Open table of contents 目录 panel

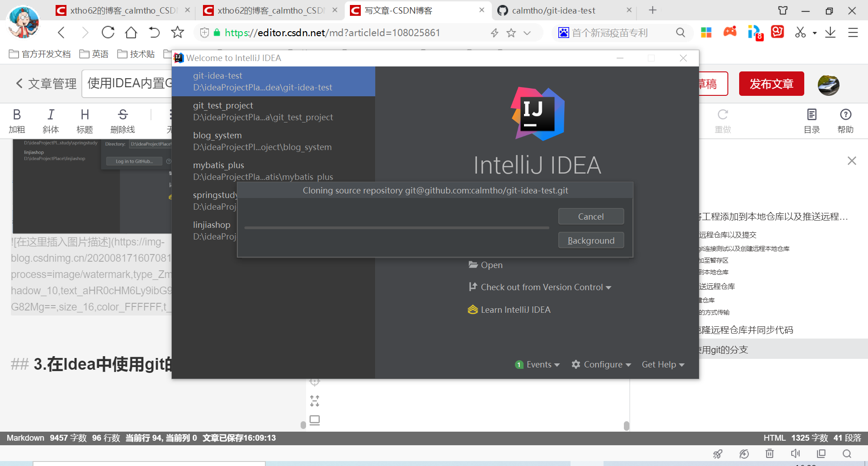click(811, 121)
